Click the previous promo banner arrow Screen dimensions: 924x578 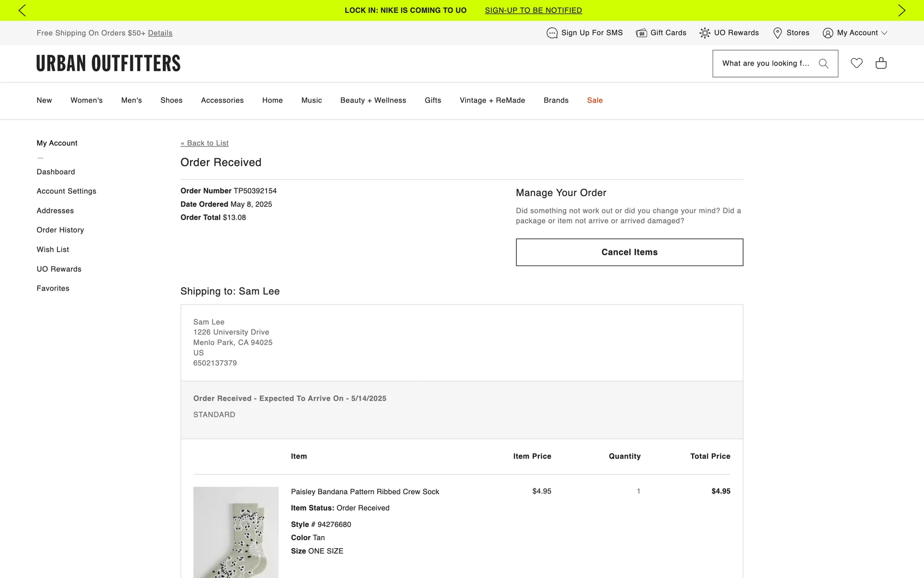tap(22, 11)
